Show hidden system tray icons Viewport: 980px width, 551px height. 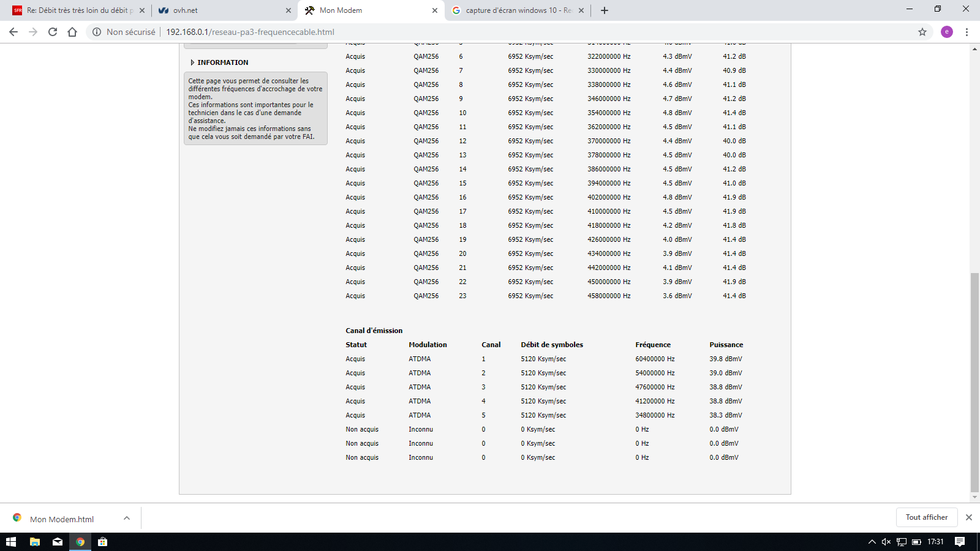872,542
